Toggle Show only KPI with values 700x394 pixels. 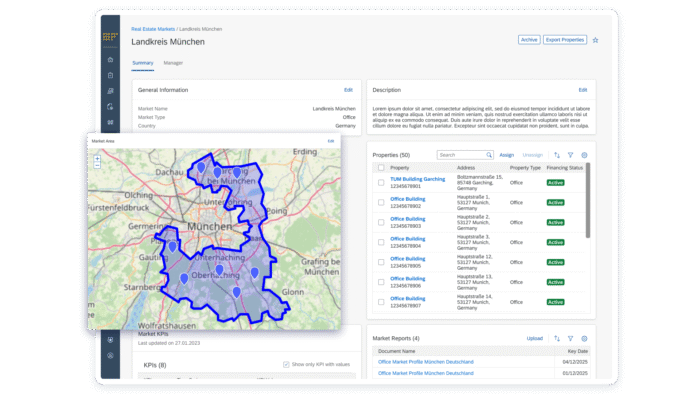pos(286,365)
